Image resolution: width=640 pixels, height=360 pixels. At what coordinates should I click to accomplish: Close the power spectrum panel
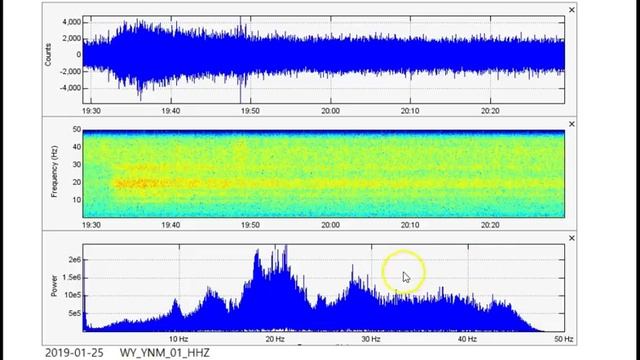(x=571, y=238)
